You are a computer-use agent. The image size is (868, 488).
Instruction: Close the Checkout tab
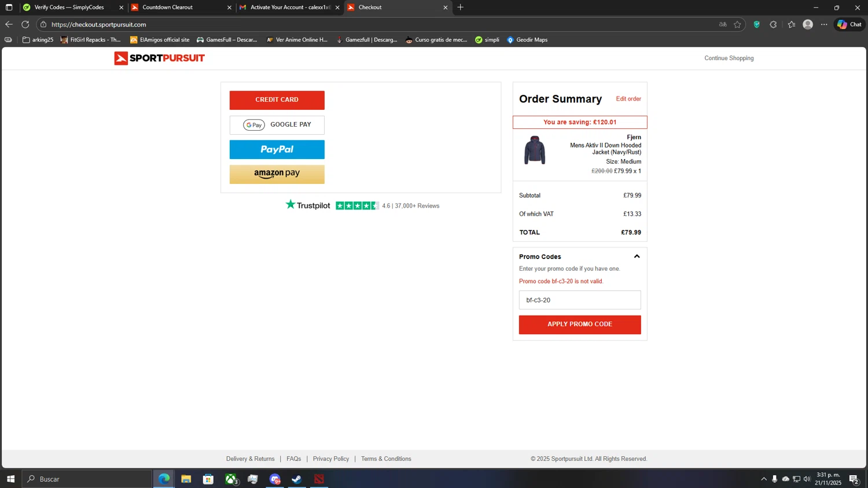(x=446, y=8)
